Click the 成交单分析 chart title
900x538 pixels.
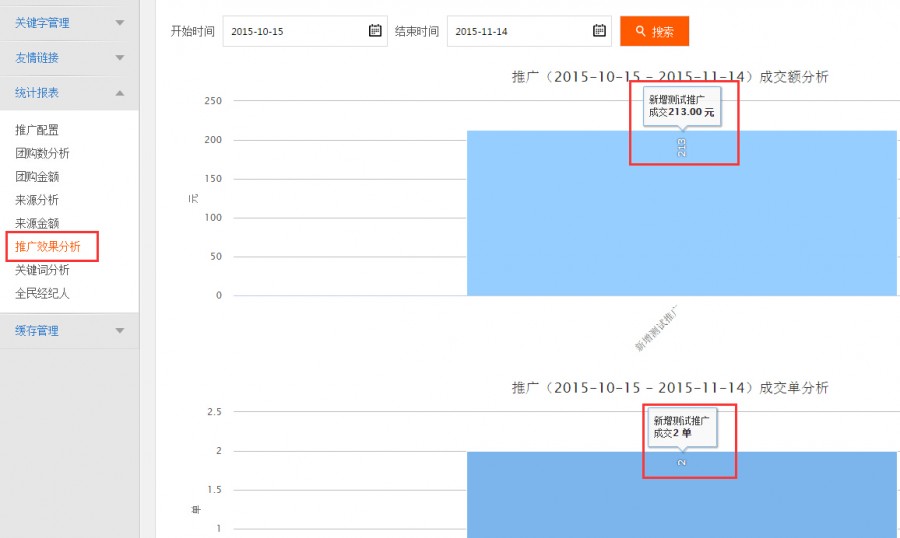pos(670,388)
